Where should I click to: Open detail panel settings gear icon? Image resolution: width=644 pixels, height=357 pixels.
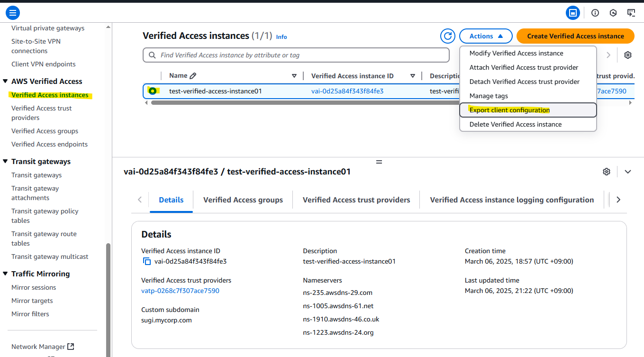coord(607,172)
